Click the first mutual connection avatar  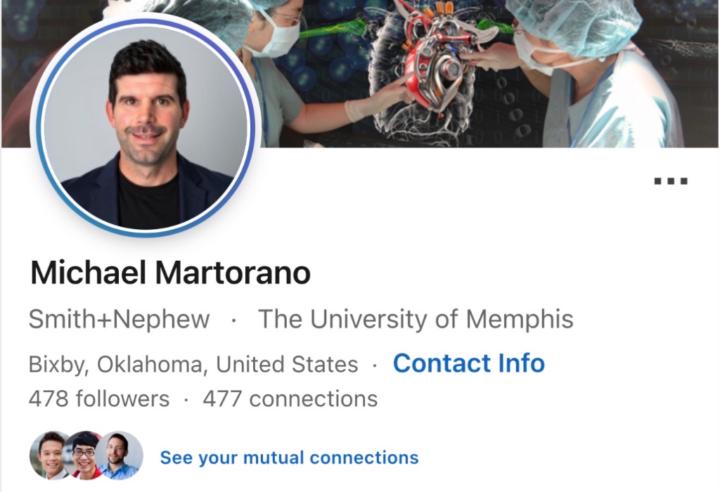[x=49, y=456]
